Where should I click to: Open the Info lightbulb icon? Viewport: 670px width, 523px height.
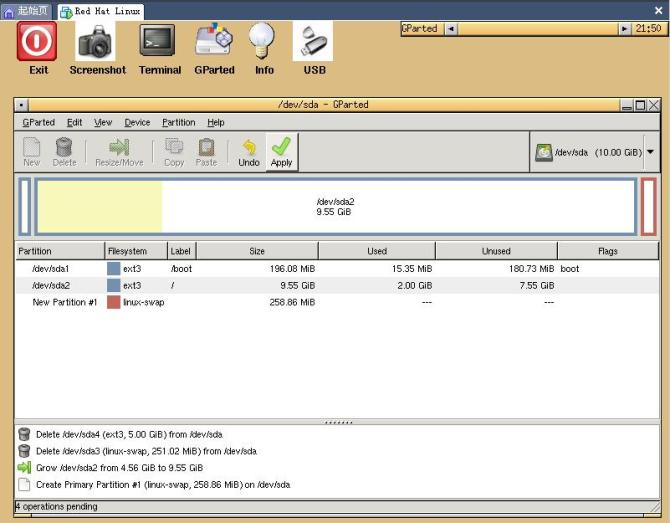(262, 41)
